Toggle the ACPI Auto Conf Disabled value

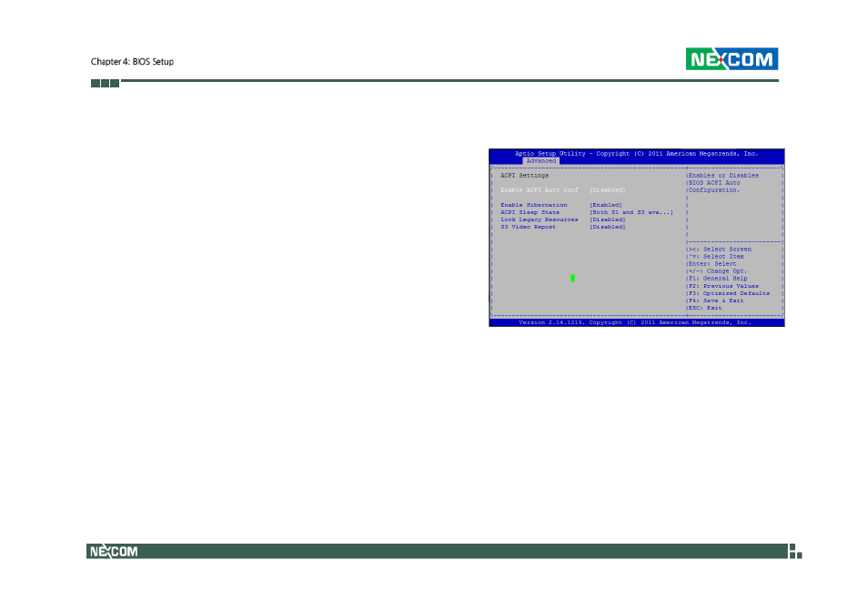click(x=607, y=189)
